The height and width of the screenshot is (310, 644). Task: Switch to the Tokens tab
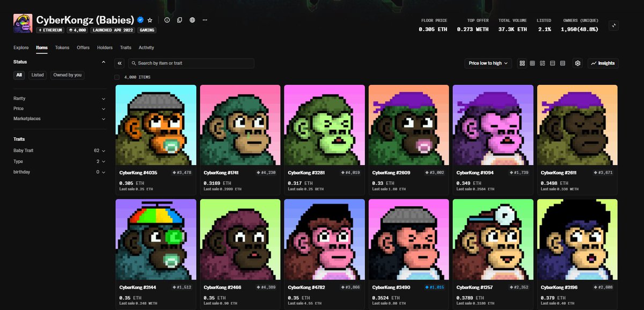62,48
